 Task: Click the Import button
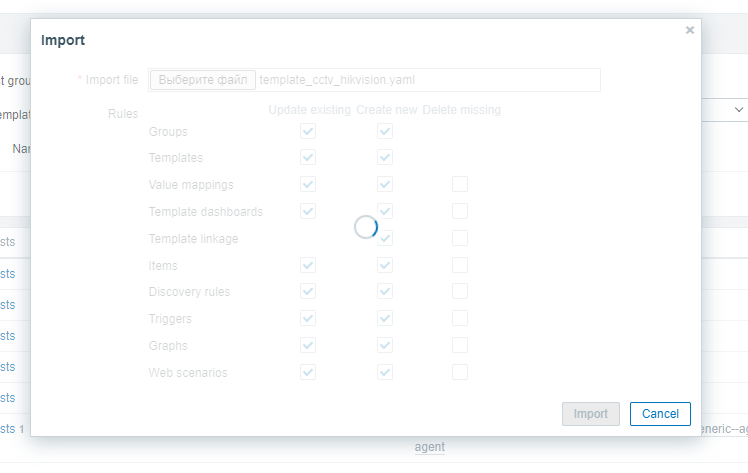click(591, 414)
